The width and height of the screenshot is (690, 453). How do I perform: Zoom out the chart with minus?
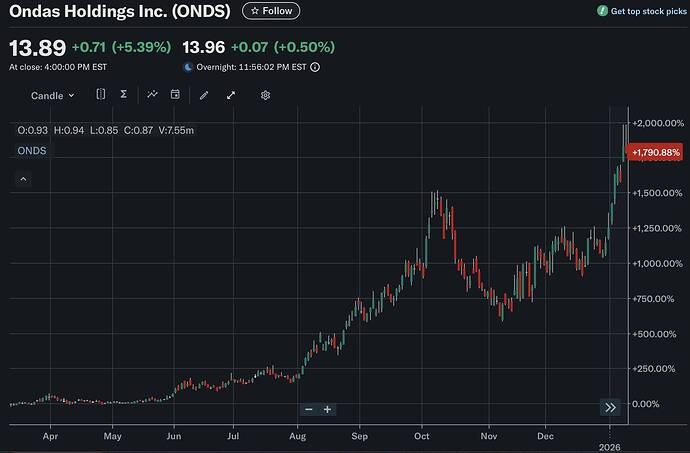[x=309, y=409]
